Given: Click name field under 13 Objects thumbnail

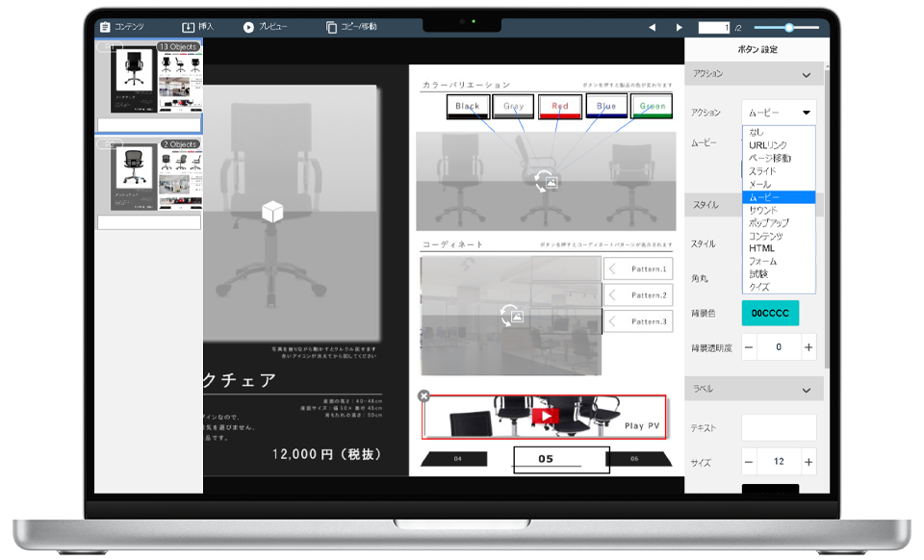Looking at the screenshot, I should tap(149, 125).
